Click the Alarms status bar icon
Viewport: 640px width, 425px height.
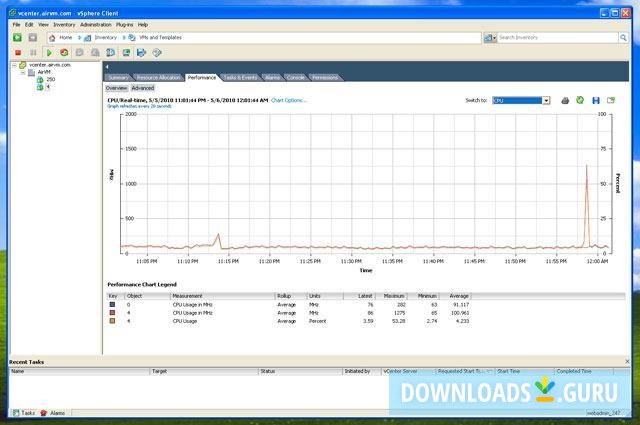[44, 413]
